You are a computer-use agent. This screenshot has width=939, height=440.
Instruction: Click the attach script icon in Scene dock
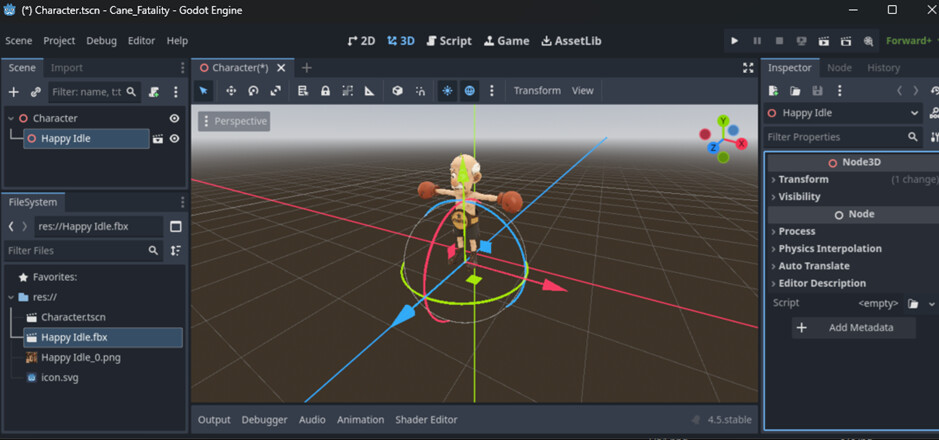click(154, 92)
